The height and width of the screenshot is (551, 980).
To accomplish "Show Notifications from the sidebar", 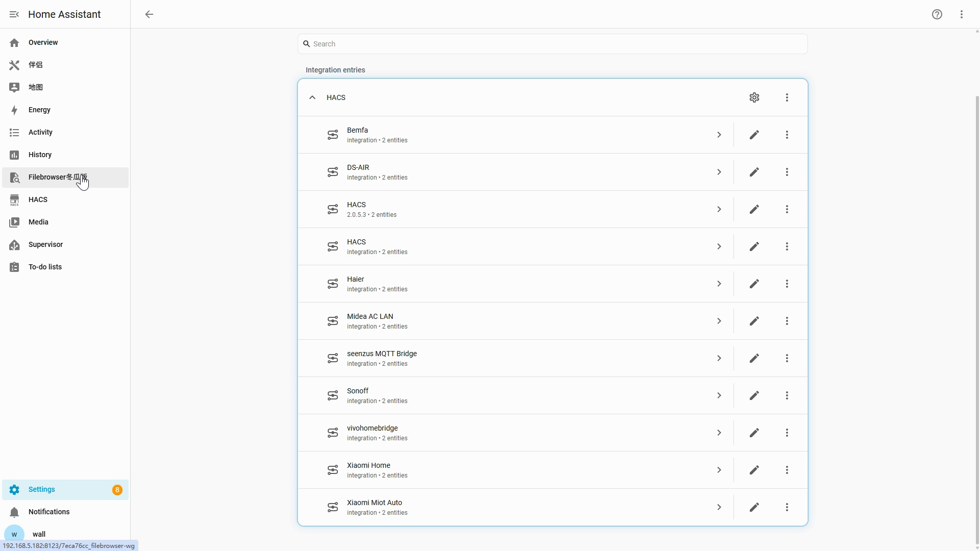I will (x=65, y=512).
